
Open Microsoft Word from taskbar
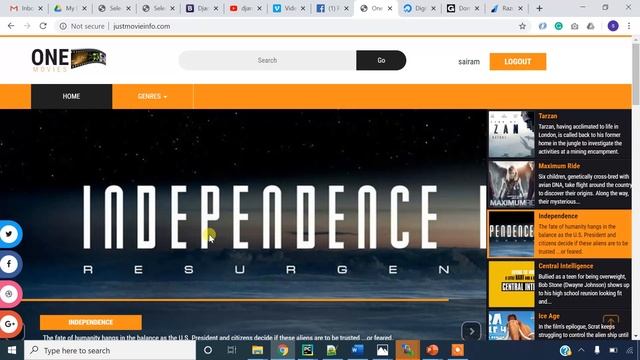click(x=357, y=350)
